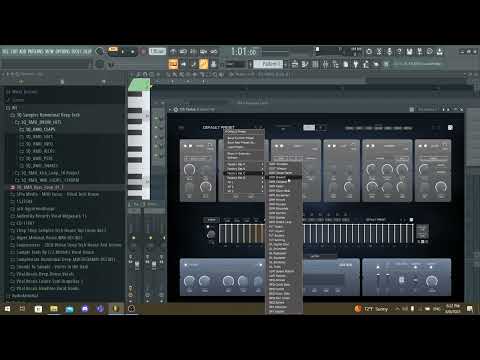Viewport: 480px width, 360px height.
Task: Click the export icon at toolbar end
Action: tap(440, 52)
